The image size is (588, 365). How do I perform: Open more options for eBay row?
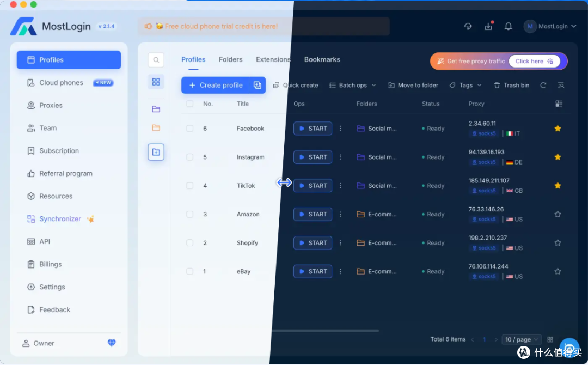pyautogui.click(x=340, y=271)
